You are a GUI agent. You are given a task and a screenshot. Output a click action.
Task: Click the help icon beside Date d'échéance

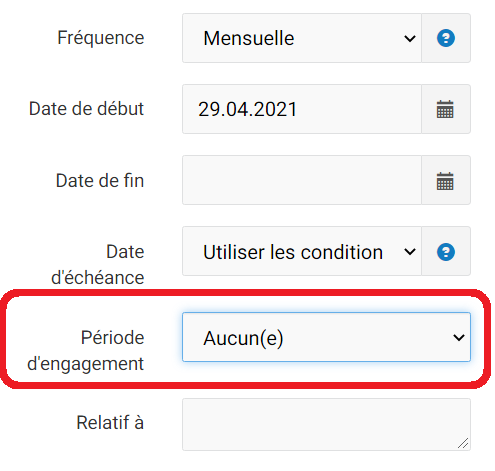point(446,252)
